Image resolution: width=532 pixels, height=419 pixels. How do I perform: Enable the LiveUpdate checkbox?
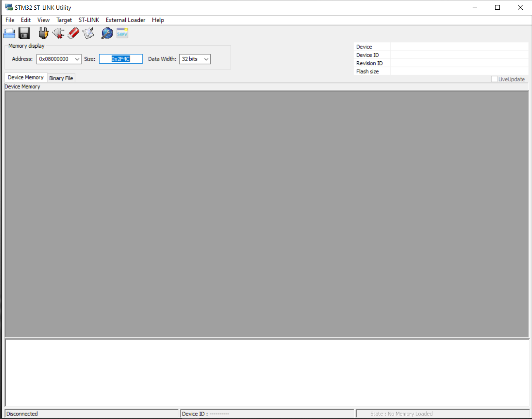point(494,79)
